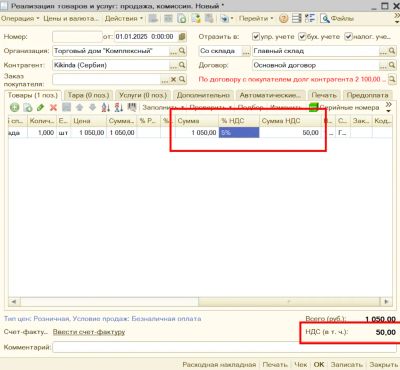
Task: Delete row with red X icon
Action: click(53, 107)
